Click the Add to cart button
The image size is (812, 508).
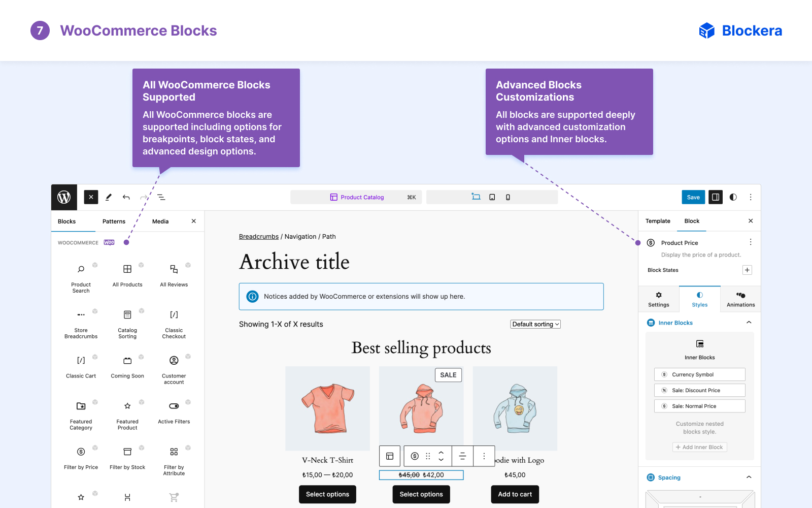515,494
